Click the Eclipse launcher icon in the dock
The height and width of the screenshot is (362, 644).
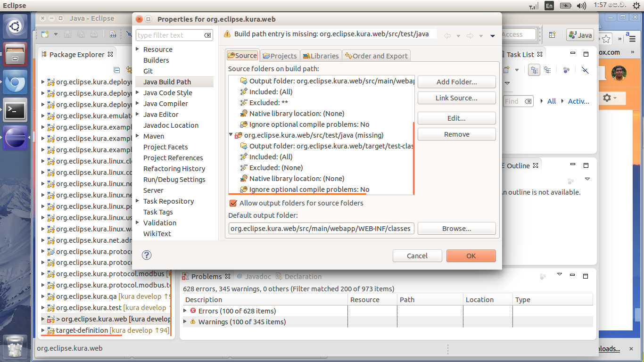(16, 138)
